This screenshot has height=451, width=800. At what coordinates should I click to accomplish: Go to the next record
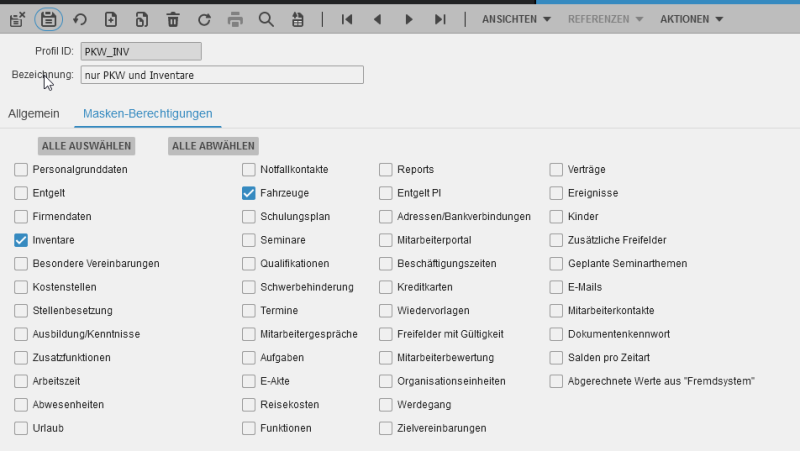(x=409, y=19)
